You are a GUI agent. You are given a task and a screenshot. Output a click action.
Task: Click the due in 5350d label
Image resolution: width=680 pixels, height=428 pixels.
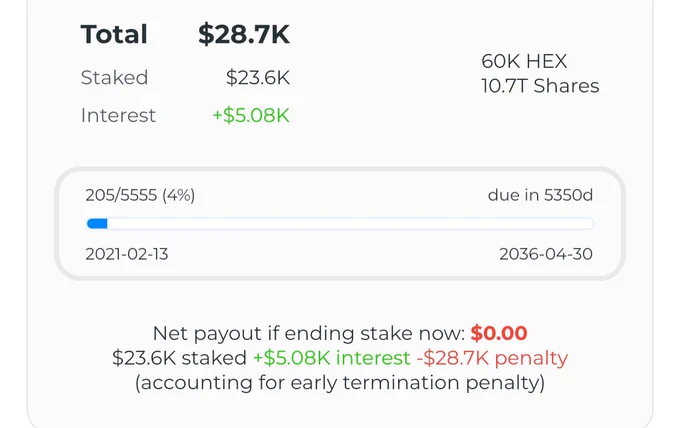(x=540, y=195)
